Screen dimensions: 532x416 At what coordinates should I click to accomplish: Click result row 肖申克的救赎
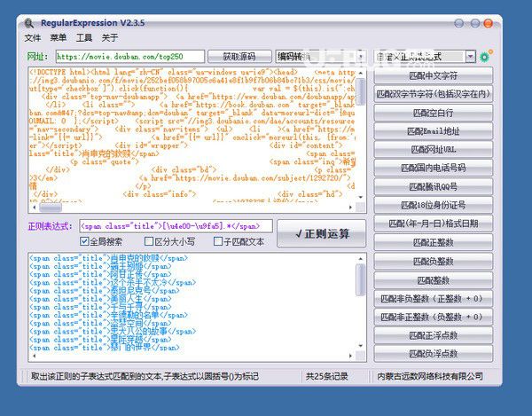pos(108,258)
